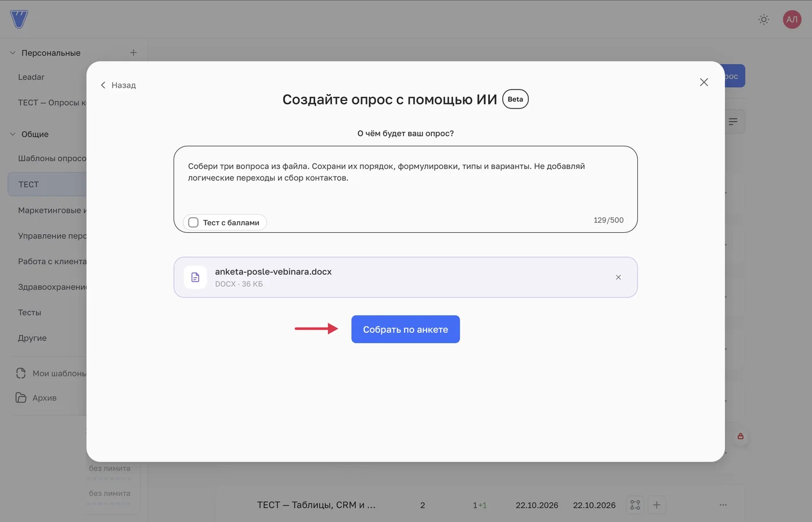Open the Архив folder in sidebar

[36, 398]
